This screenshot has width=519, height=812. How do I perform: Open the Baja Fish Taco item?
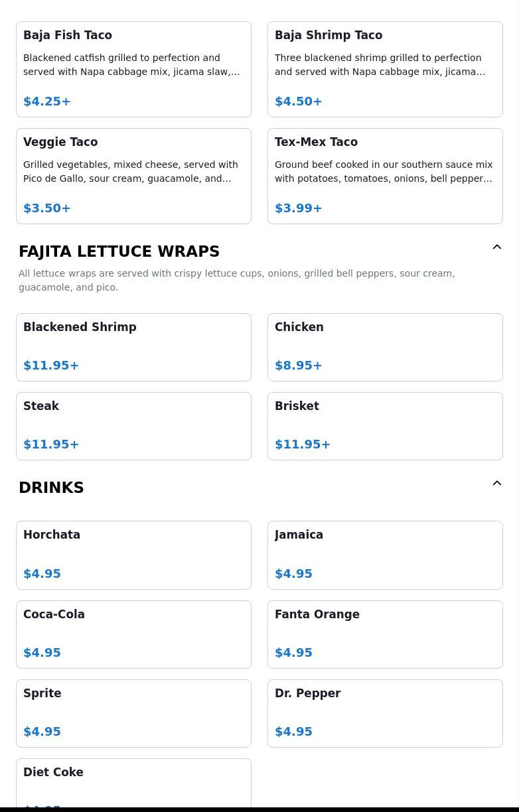[x=133, y=69]
